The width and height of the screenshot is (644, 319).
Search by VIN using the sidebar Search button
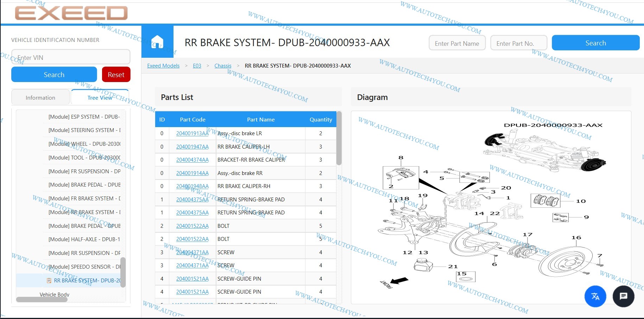pyautogui.click(x=54, y=75)
